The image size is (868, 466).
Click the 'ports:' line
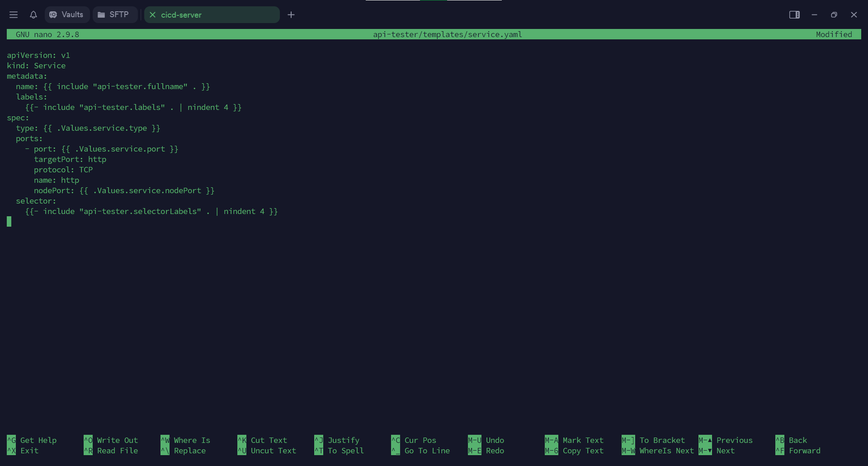click(29, 138)
